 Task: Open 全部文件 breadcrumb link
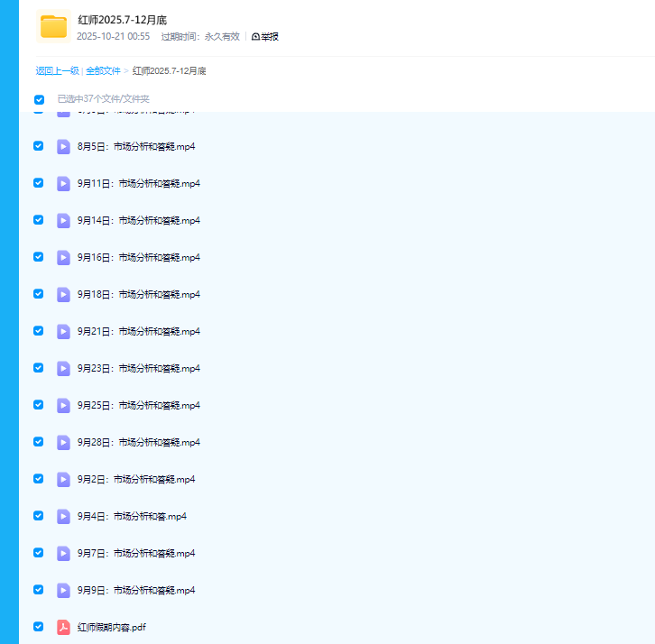click(x=103, y=70)
